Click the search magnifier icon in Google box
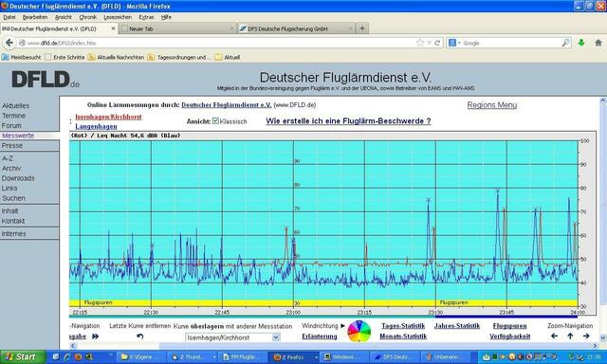Screen dimensions: 607x364 (x=565, y=43)
